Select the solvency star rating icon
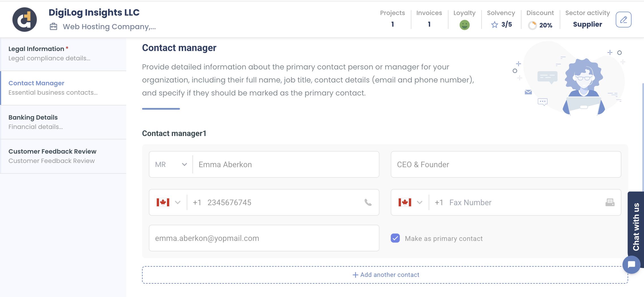This screenshot has height=297, width=644. click(x=495, y=25)
